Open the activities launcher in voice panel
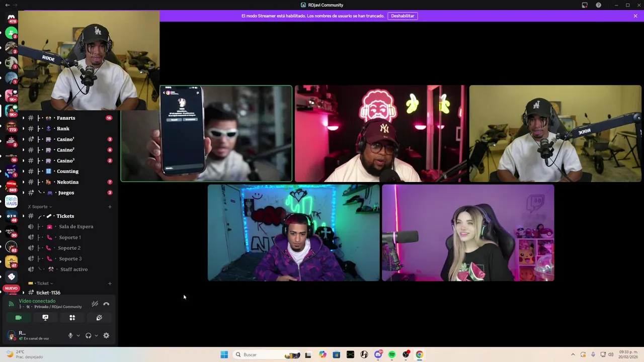The height and width of the screenshot is (362, 644). (72, 318)
